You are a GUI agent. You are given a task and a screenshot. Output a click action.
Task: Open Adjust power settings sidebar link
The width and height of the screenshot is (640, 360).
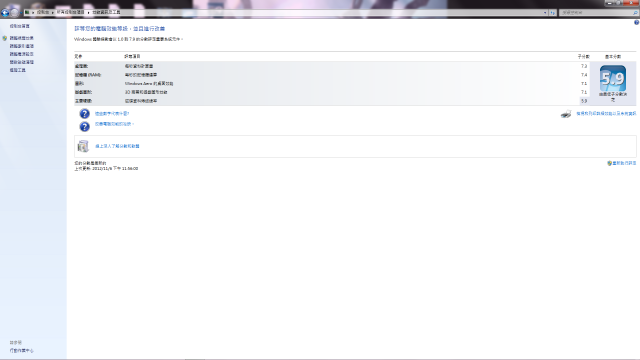click(x=22, y=54)
